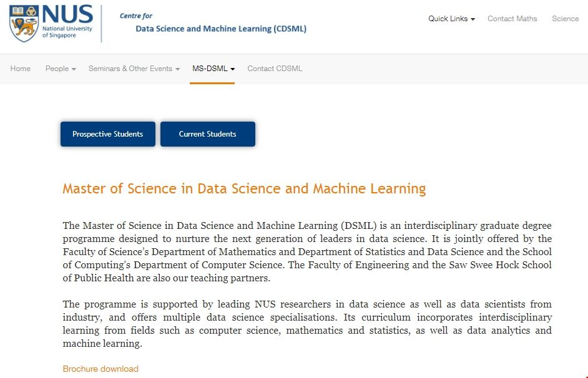Image resolution: width=588 pixels, height=378 pixels.
Task: Expand Seminars & Other Events menu
Action: click(x=130, y=69)
